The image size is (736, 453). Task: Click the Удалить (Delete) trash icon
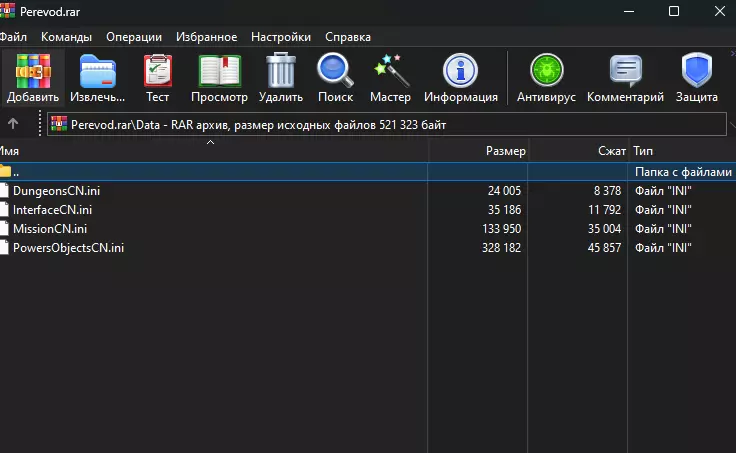coord(281,70)
